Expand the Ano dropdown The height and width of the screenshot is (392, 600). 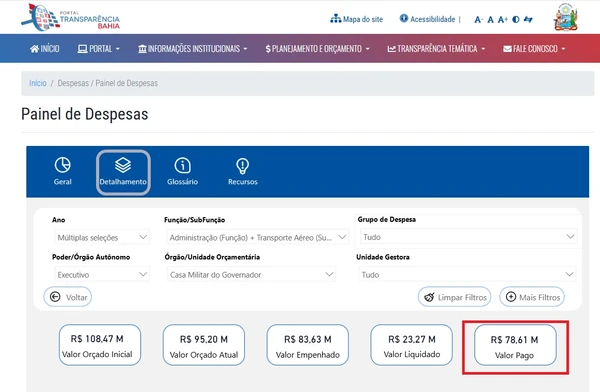click(x=102, y=237)
